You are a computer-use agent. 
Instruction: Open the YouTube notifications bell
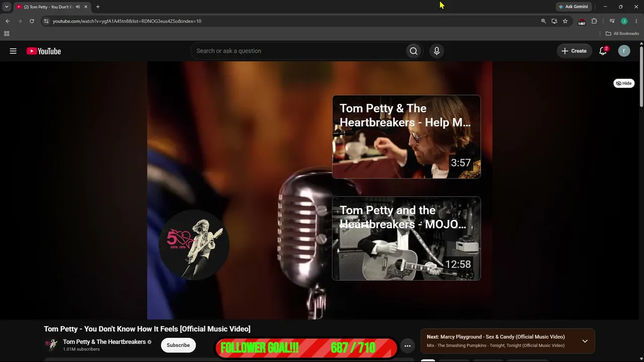click(603, 51)
